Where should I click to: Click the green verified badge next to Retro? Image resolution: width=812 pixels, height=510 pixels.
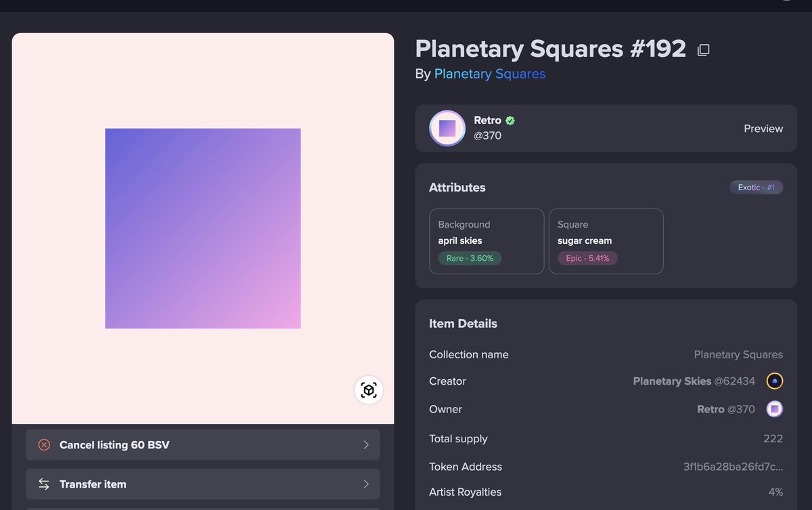pyautogui.click(x=510, y=121)
